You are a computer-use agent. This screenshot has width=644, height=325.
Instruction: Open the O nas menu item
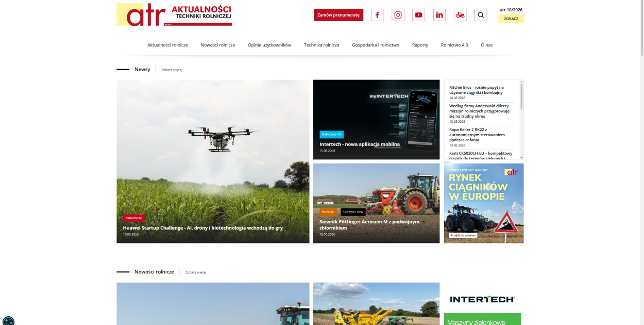point(487,45)
